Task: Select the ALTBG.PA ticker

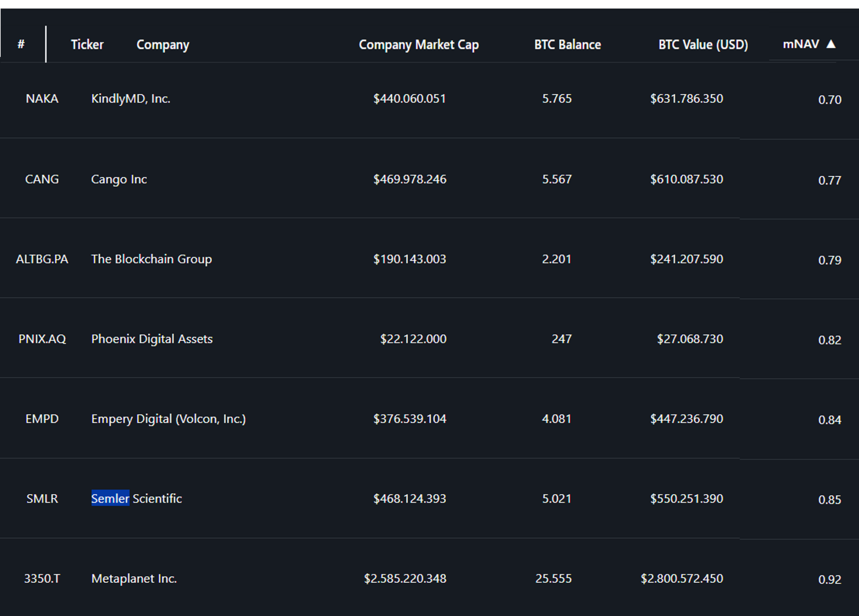Action: tap(42, 259)
